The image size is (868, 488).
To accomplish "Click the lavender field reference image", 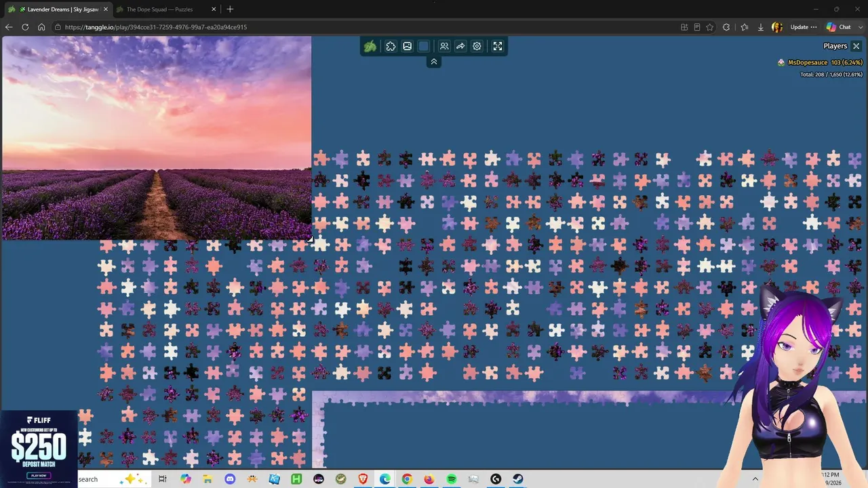I will (x=157, y=138).
